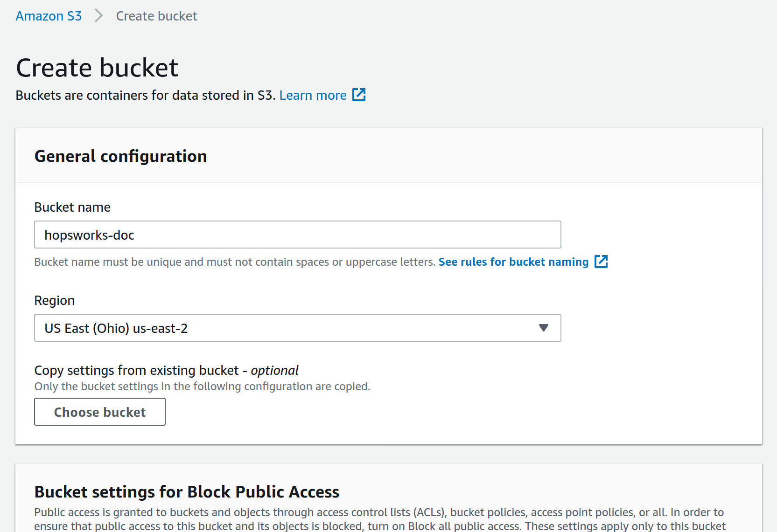Click the breadcrumb chevron separator after Amazon S3
777x532 pixels.
coord(98,16)
